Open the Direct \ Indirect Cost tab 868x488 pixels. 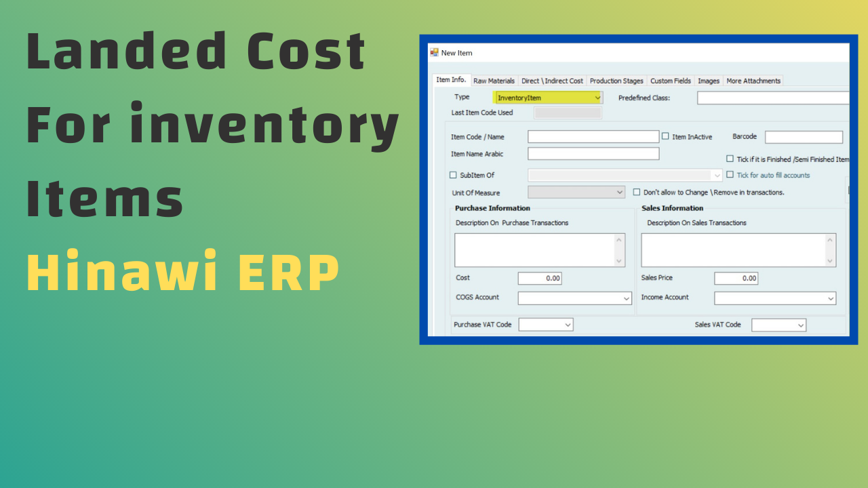tap(552, 81)
